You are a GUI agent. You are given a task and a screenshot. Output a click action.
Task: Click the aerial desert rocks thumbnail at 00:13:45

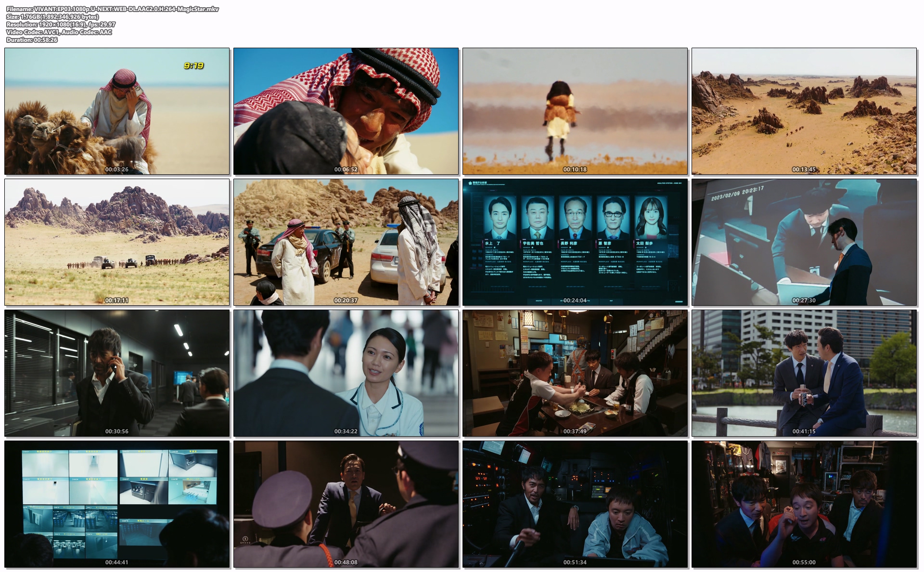click(x=804, y=111)
